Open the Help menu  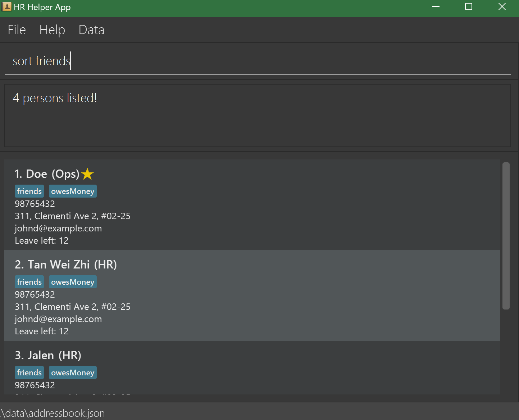tap(52, 30)
